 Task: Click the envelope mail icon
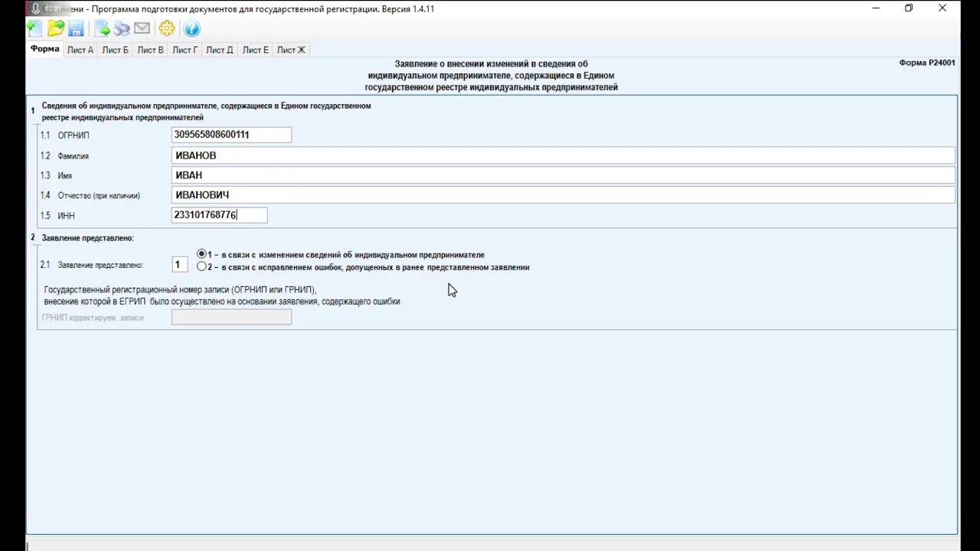[x=142, y=28]
